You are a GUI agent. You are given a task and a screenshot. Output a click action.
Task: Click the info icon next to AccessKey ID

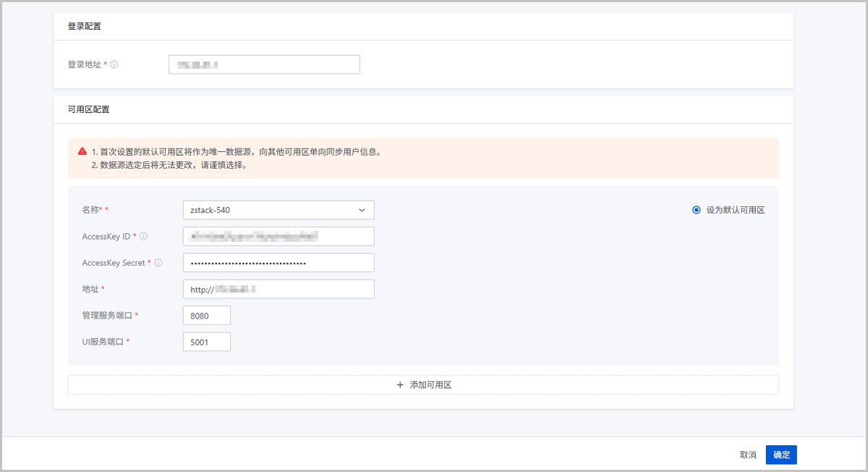(x=143, y=237)
